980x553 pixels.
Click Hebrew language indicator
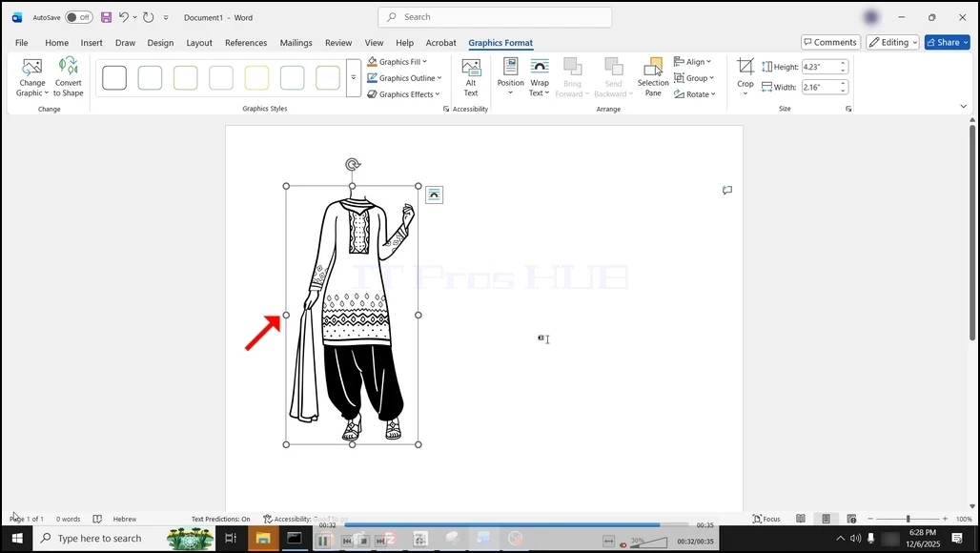pyautogui.click(x=124, y=519)
